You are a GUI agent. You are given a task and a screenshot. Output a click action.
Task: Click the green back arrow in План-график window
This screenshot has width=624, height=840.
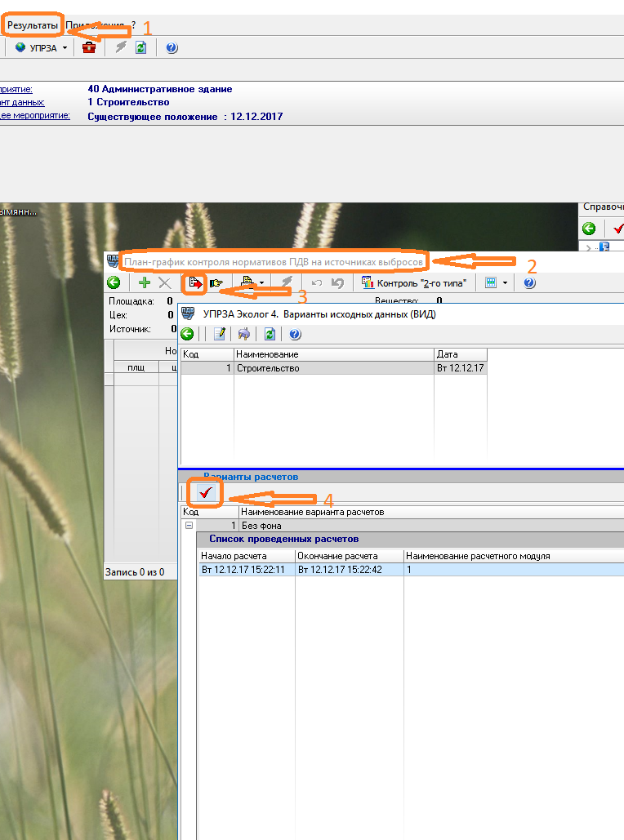pos(114,283)
